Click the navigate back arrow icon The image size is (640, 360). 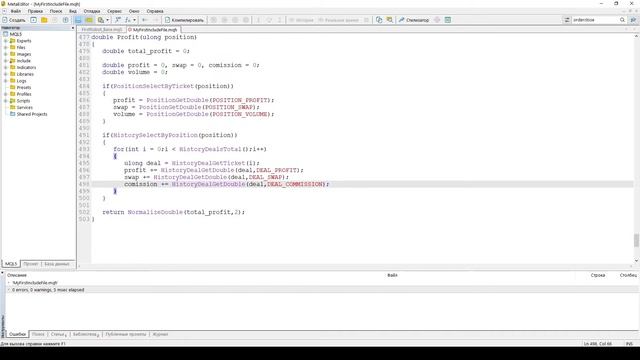[x=144, y=20]
